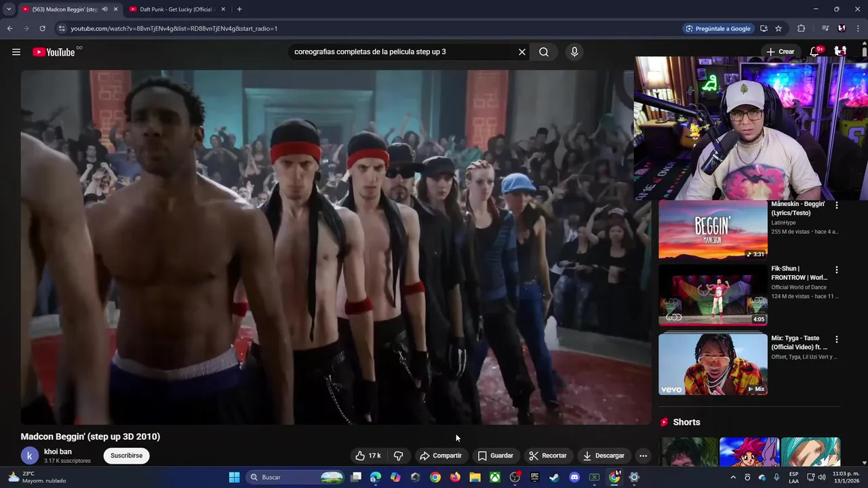Image resolution: width=868 pixels, height=488 pixels.
Task: Share the video using Compartir
Action: click(x=441, y=455)
